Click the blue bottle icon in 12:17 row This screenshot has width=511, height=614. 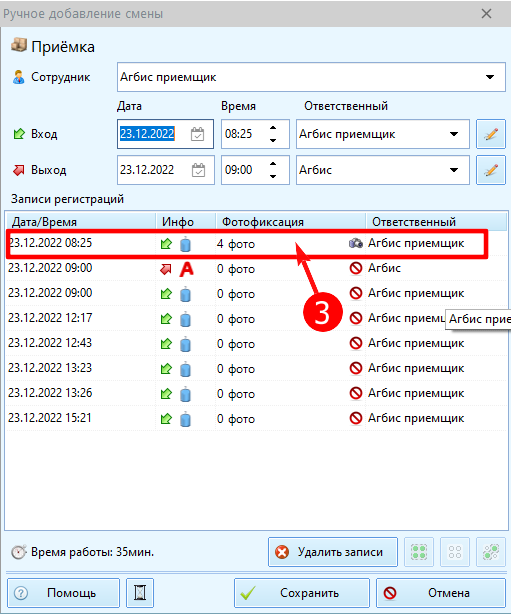pos(185,319)
